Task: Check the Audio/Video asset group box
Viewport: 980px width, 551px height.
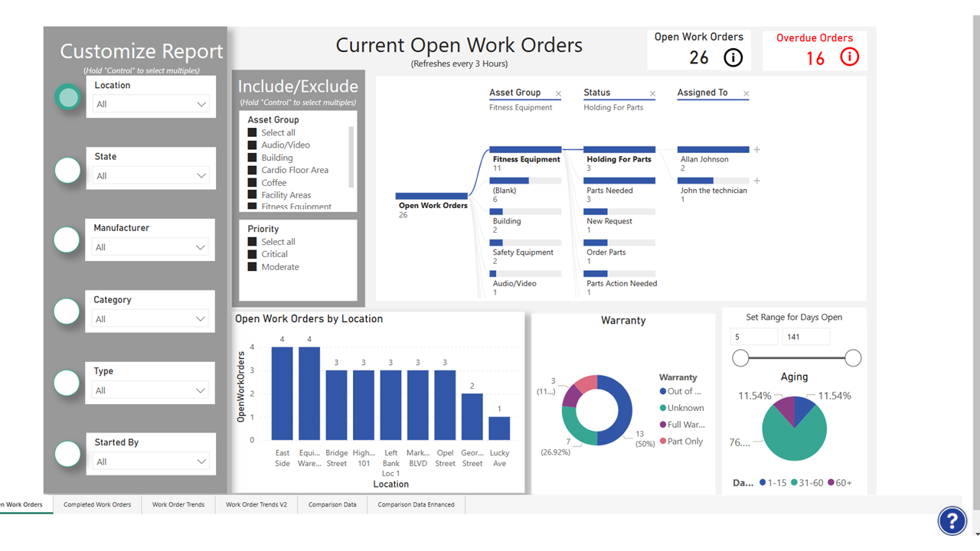Action: click(252, 145)
